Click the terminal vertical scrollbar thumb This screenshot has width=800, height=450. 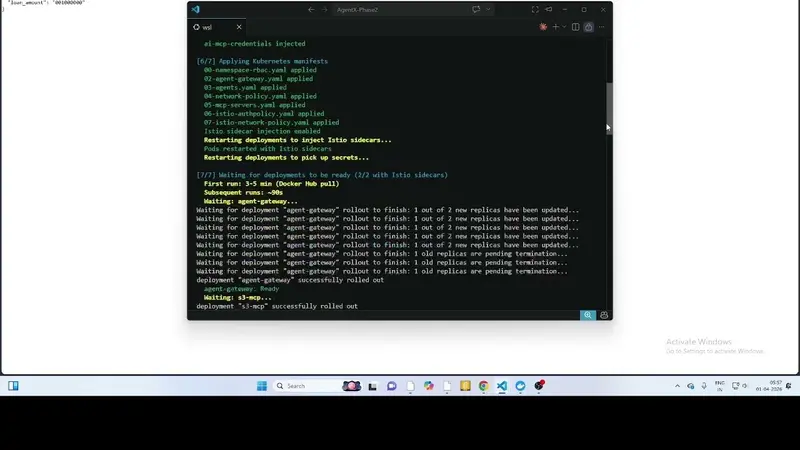tap(609, 107)
